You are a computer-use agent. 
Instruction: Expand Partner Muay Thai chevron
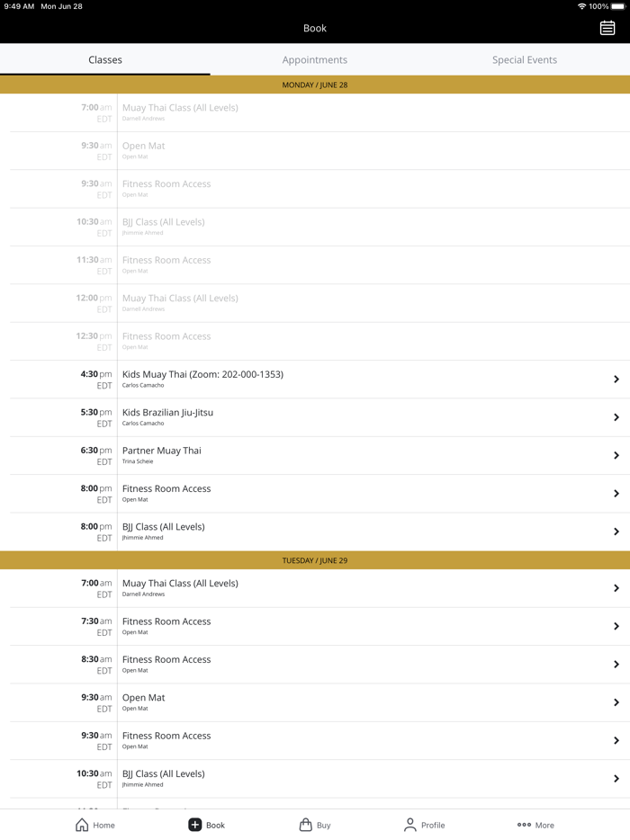click(x=616, y=456)
